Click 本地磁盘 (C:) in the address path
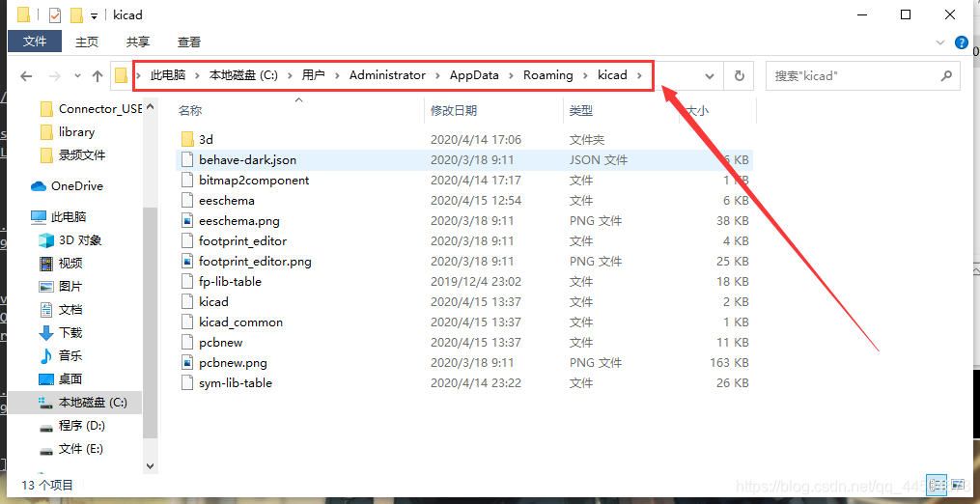This screenshot has width=980, height=504. coord(243,75)
